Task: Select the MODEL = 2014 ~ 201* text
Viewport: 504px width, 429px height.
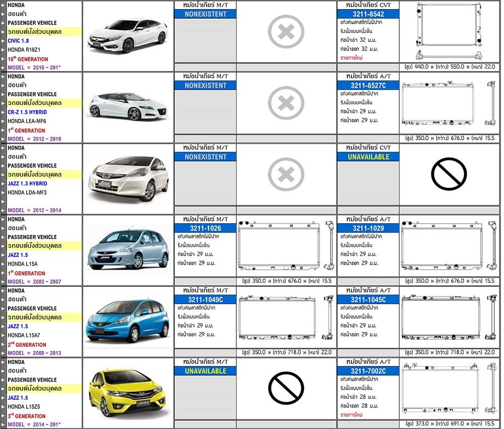Action: point(34,424)
